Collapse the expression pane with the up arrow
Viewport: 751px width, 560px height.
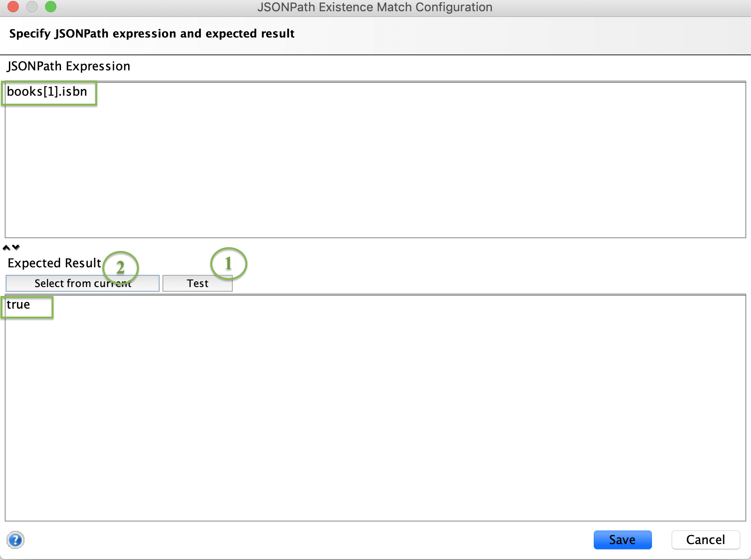point(6,247)
